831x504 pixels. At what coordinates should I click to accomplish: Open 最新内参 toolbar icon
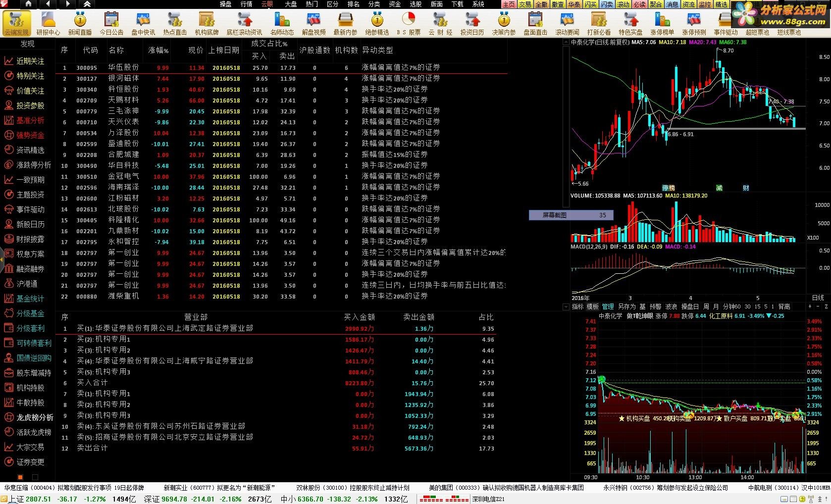[x=345, y=23]
